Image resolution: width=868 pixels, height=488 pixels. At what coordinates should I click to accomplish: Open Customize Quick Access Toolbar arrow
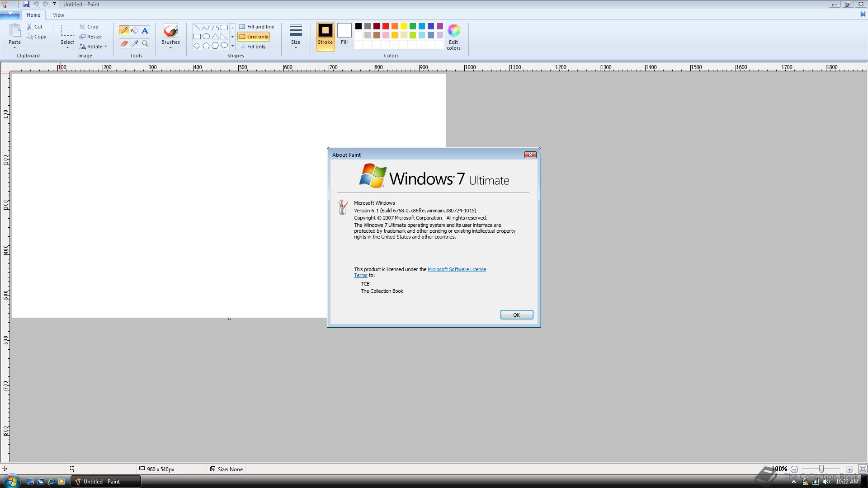pos(54,4)
